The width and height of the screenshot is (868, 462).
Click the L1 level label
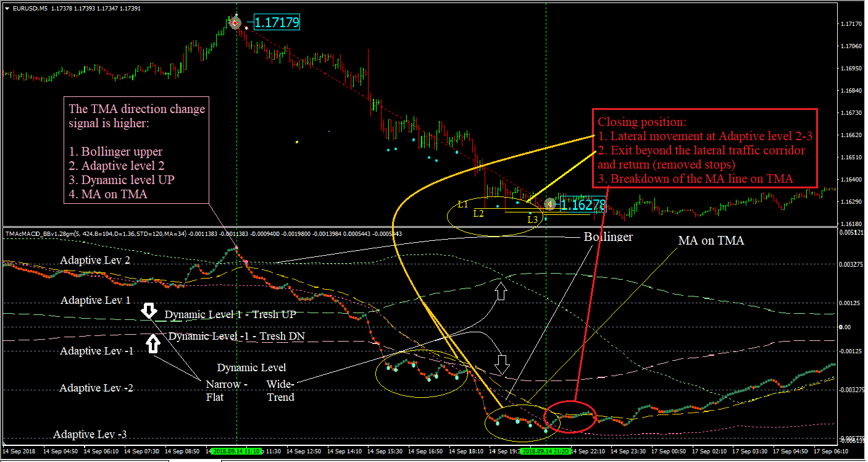pos(463,204)
